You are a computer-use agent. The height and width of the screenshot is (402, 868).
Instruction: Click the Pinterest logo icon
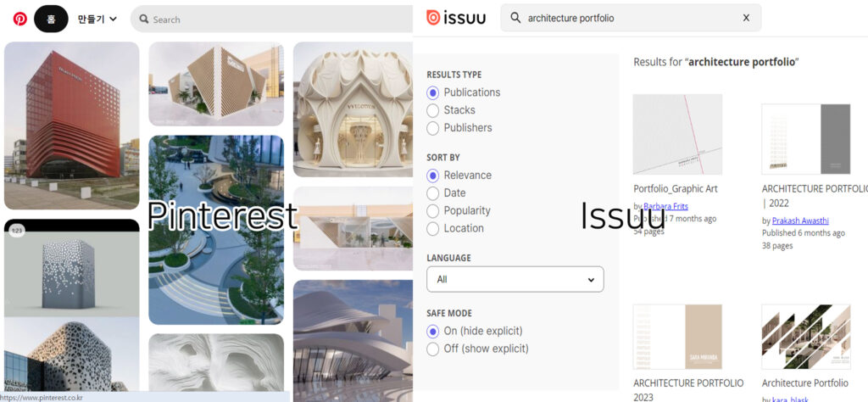[x=20, y=20]
